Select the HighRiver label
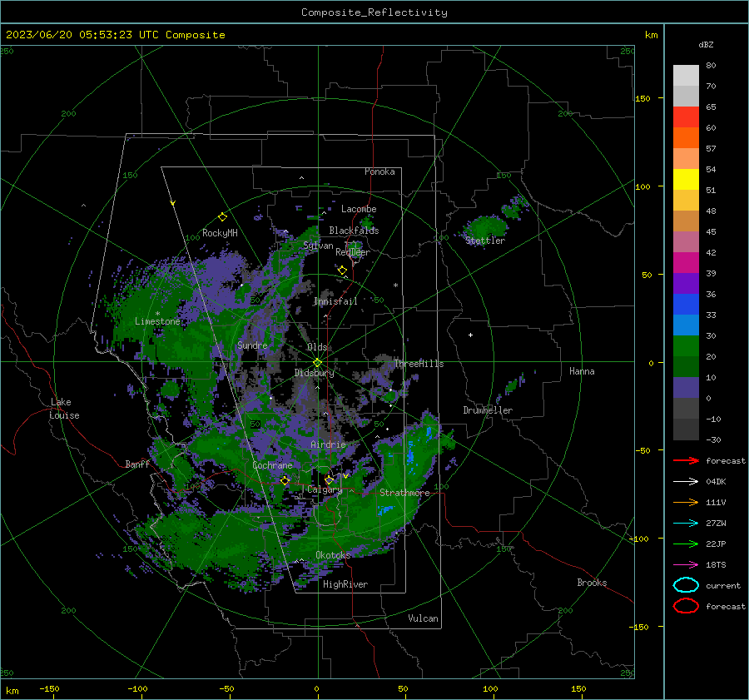 point(345,584)
